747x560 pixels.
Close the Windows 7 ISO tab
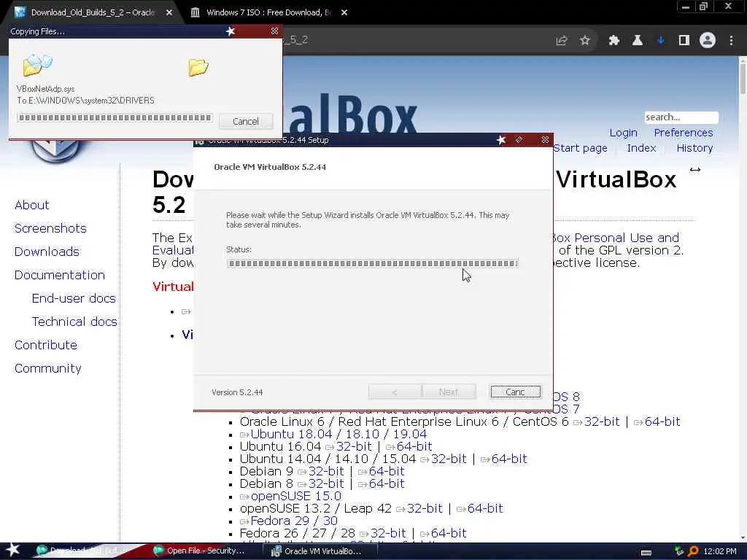click(344, 13)
